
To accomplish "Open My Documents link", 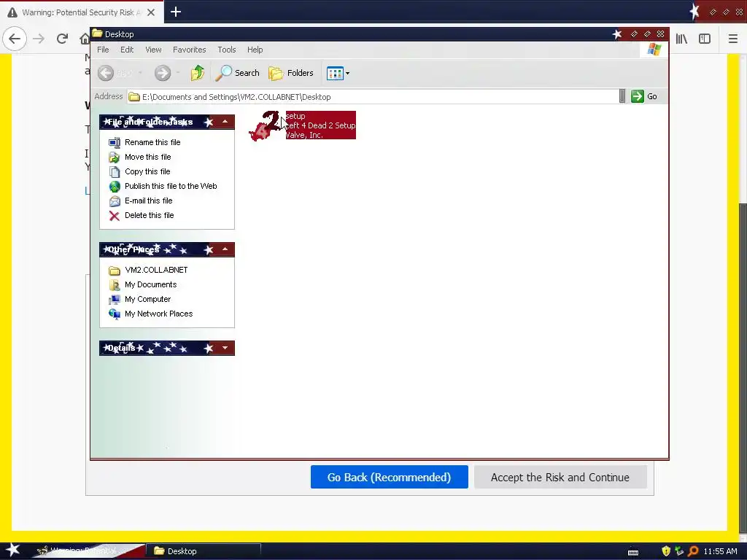I will click(x=150, y=285).
